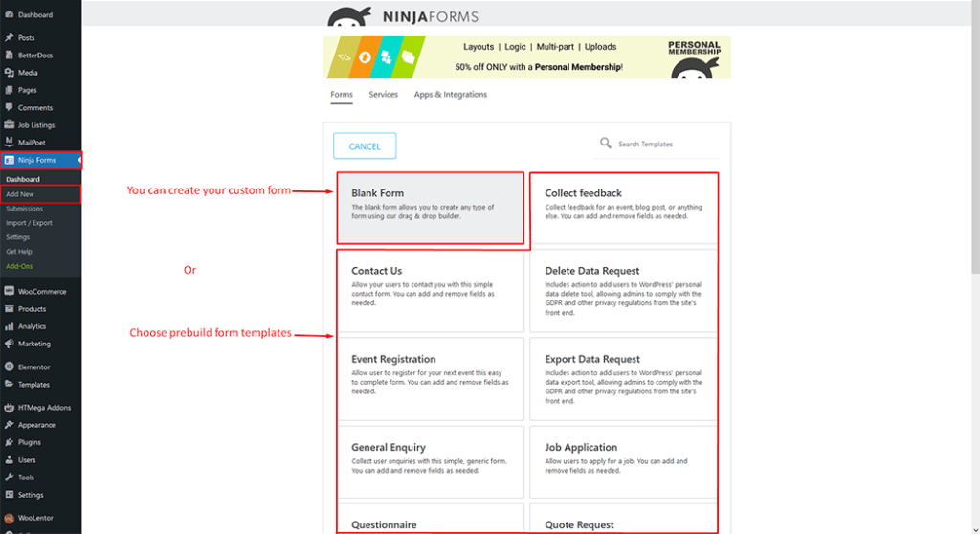This screenshot has height=534, width=980.
Task: Click the Comments bubble icon
Action: click(9, 107)
